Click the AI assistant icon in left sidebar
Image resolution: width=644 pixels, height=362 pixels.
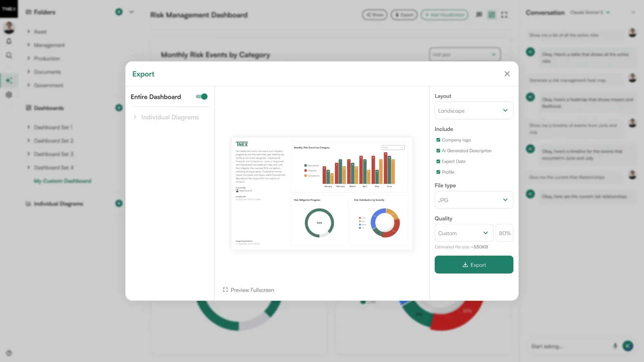9,80
